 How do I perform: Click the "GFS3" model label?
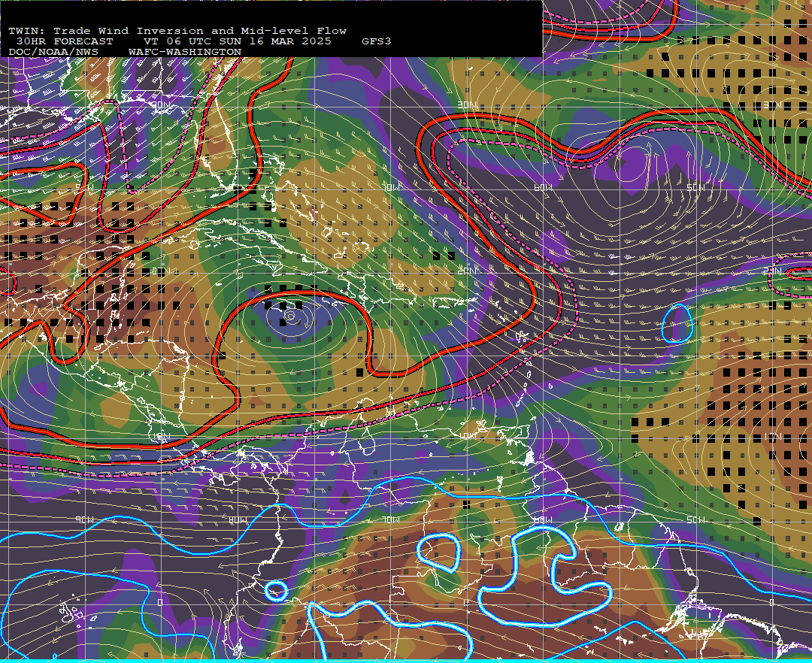(x=377, y=41)
